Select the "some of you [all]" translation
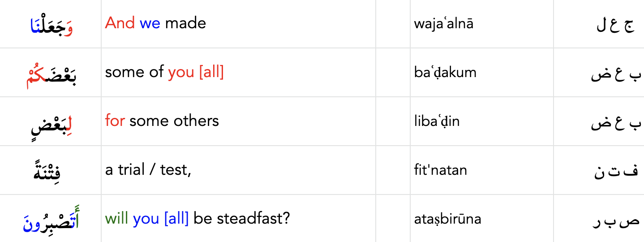Screen dimensions: 644x242 click(164, 72)
